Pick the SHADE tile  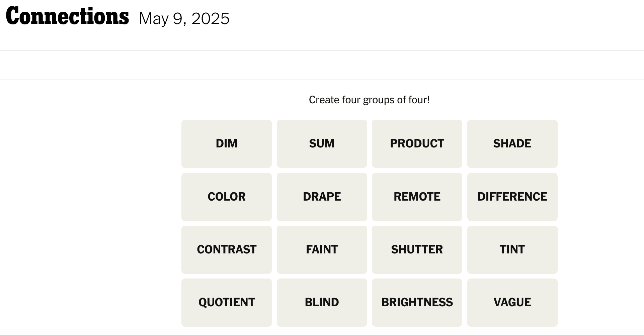click(512, 144)
